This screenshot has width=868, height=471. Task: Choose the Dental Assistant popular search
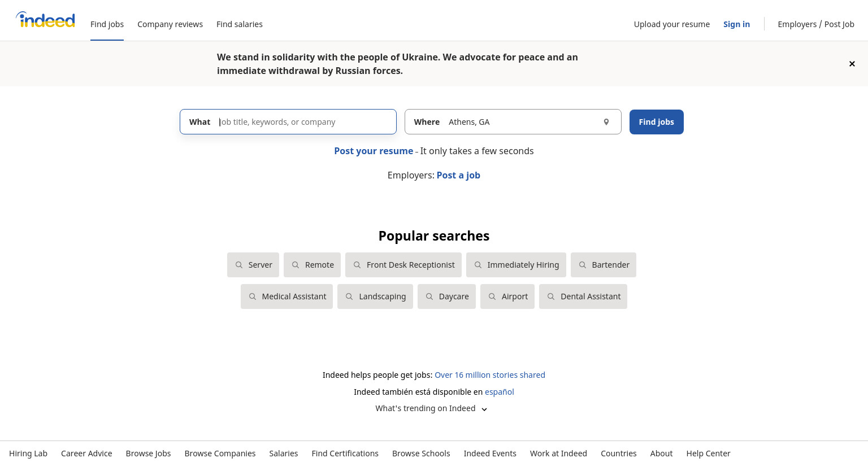point(583,296)
